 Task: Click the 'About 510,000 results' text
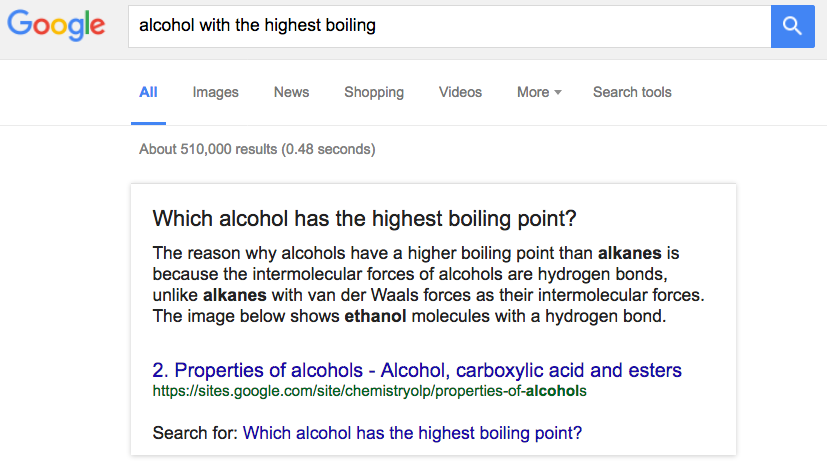coord(257,149)
